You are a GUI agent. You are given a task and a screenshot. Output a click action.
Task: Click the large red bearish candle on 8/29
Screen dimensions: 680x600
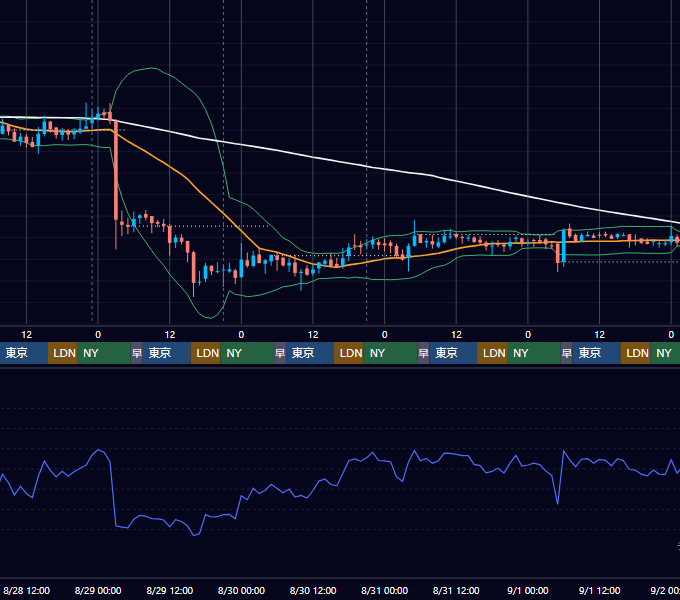click(116, 170)
